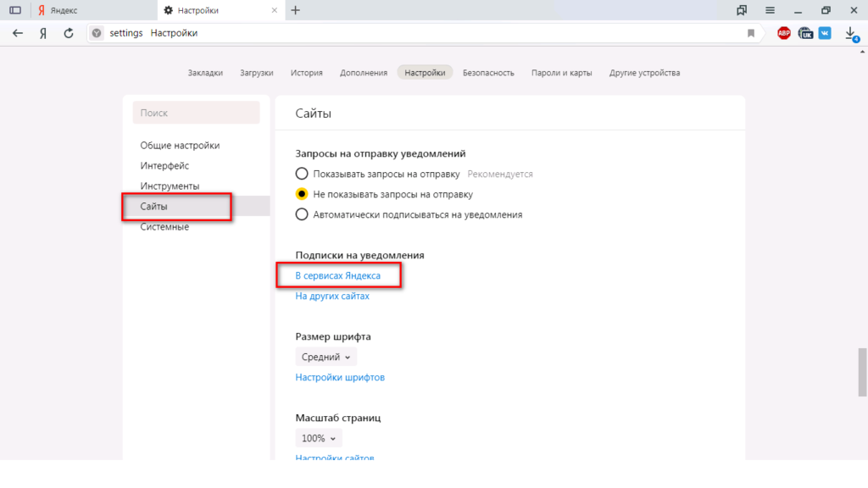Select 'Системные' in the sidebar

pos(164,227)
